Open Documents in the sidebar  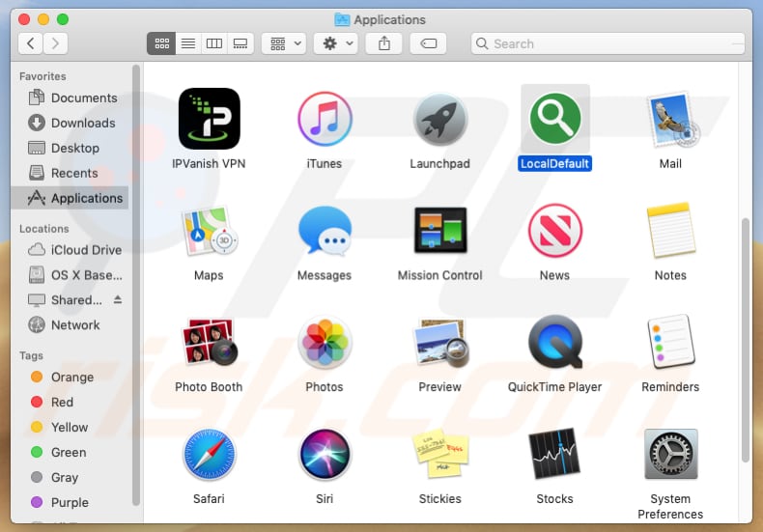[71, 98]
